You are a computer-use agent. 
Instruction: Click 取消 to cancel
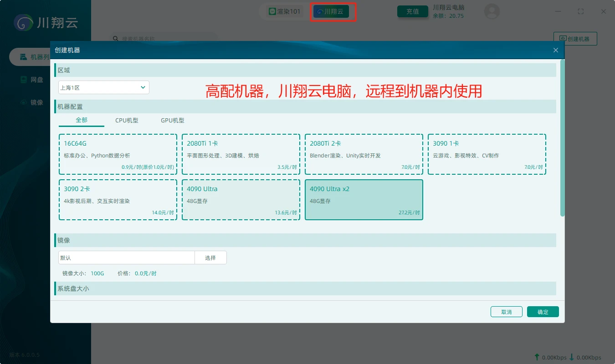[x=507, y=312]
